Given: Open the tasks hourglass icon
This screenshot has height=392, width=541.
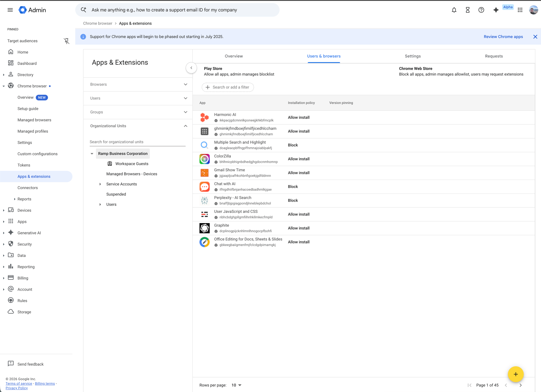Looking at the screenshot, I should pyautogui.click(x=467, y=10).
